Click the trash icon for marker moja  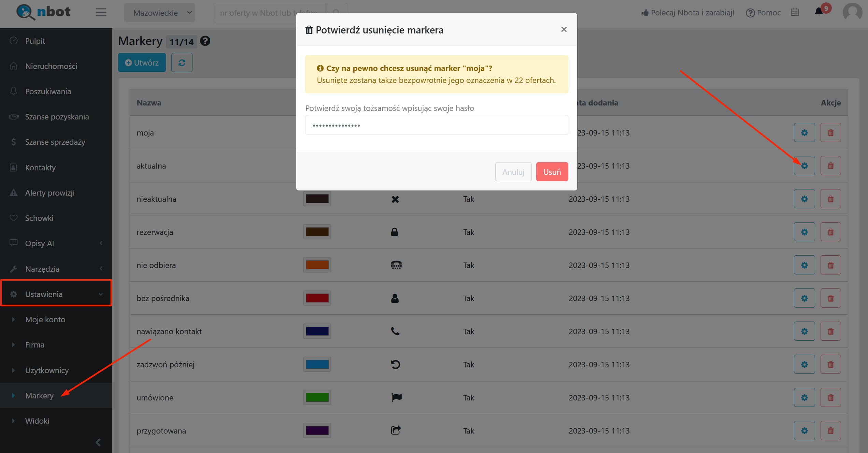(x=830, y=133)
